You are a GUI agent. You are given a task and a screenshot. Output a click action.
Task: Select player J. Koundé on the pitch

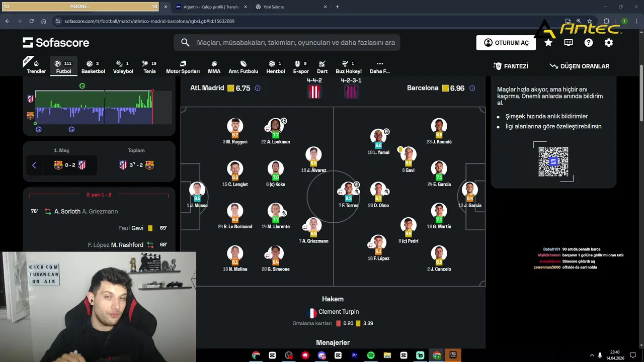coord(439,131)
